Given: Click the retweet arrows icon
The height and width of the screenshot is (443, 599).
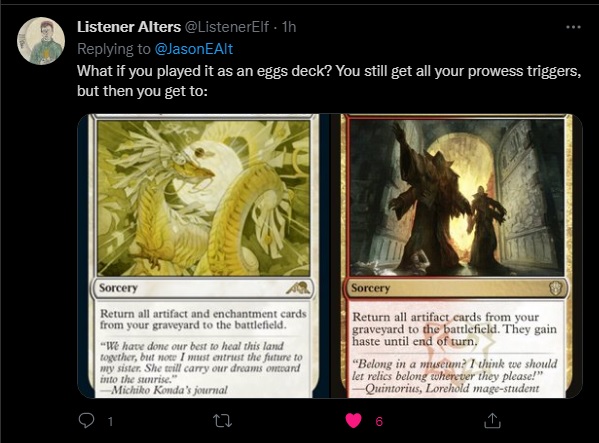Looking at the screenshot, I should (x=222, y=421).
